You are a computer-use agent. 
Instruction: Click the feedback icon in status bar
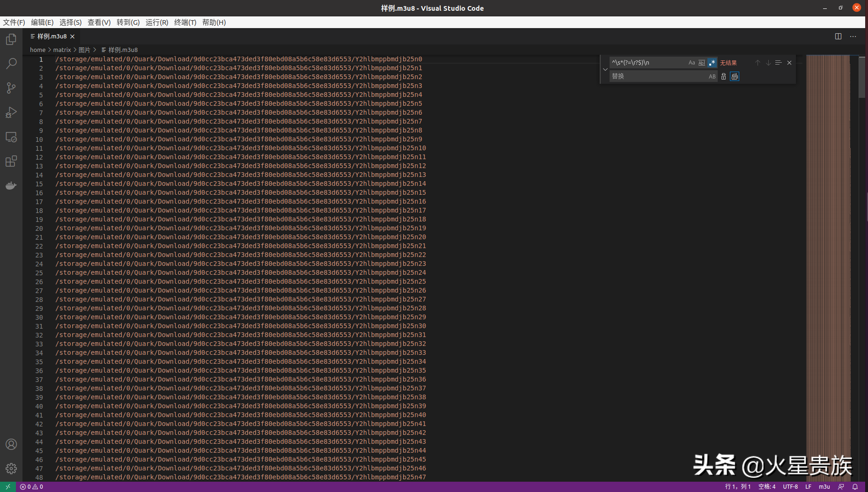(841, 487)
